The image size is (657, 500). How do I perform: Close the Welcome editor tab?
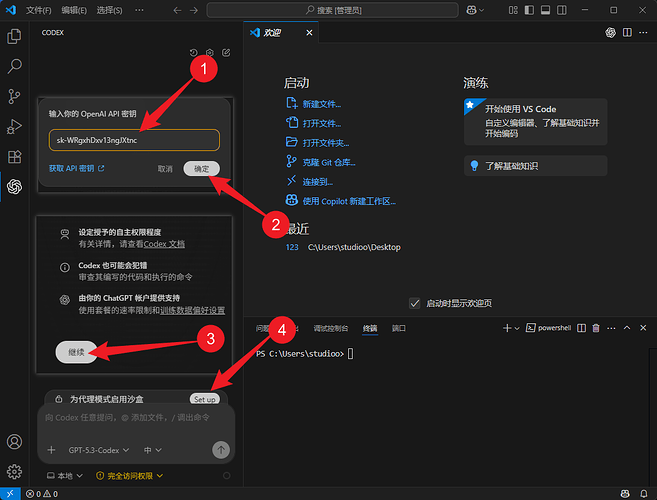pyautogui.click(x=309, y=32)
